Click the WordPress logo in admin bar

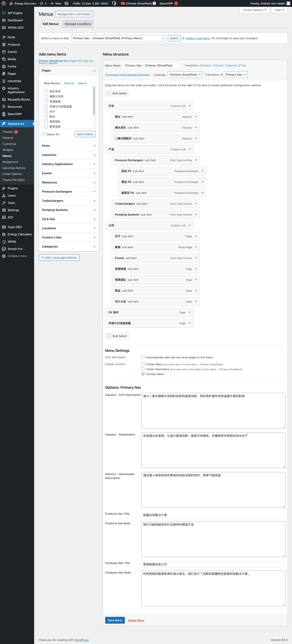[4, 4]
